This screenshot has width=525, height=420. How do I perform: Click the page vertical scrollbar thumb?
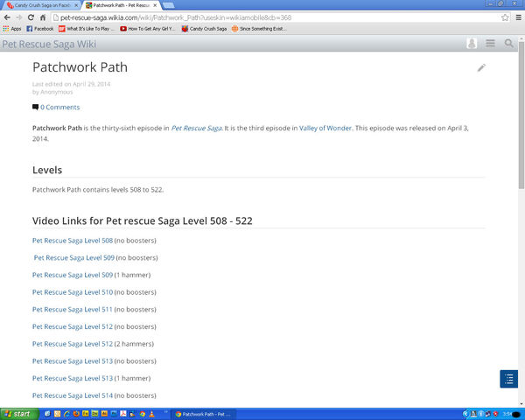tap(521, 115)
